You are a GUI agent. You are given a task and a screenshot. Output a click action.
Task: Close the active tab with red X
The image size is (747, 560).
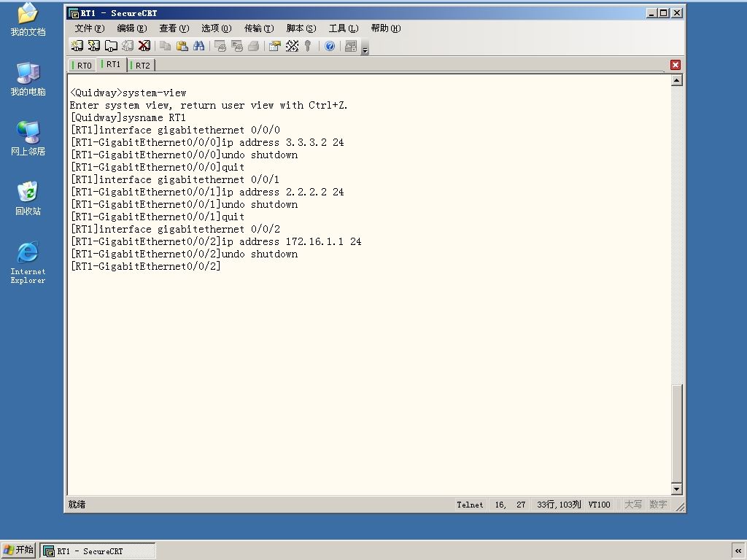(675, 65)
